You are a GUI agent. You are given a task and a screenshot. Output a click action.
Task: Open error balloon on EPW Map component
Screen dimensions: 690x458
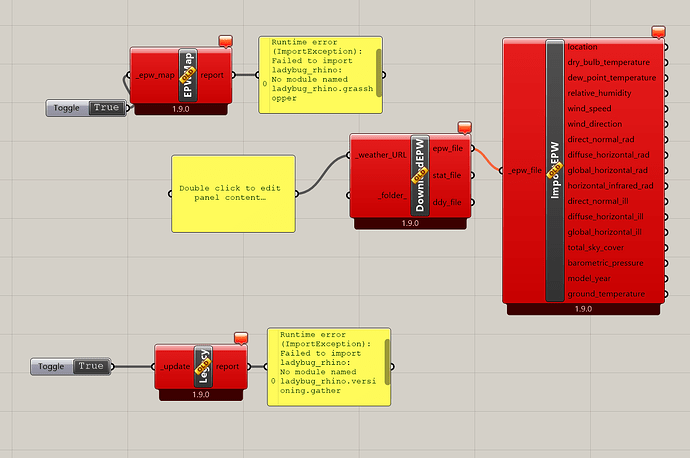(x=225, y=39)
